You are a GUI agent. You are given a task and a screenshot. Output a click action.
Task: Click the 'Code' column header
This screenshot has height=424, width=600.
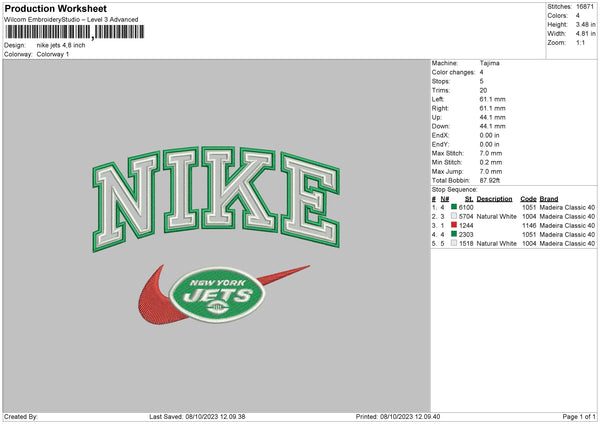[528, 199]
